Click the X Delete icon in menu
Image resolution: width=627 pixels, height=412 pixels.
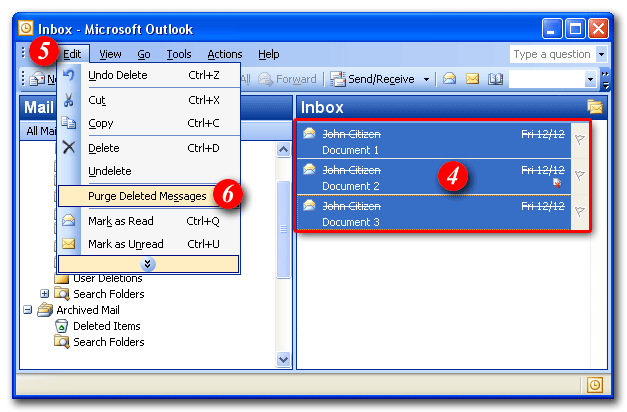[x=68, y=147]
